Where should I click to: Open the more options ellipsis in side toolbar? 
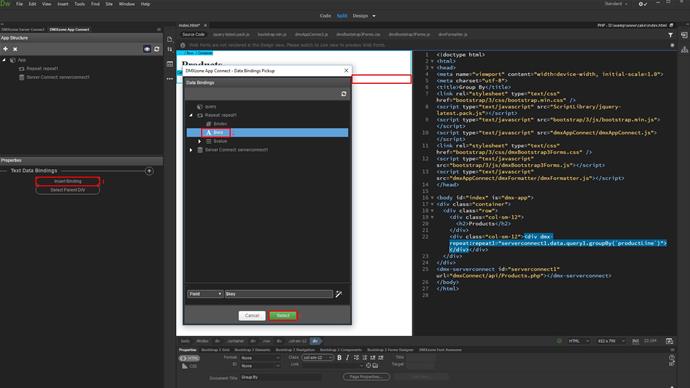pyautogui.click(x=170, y=79)
